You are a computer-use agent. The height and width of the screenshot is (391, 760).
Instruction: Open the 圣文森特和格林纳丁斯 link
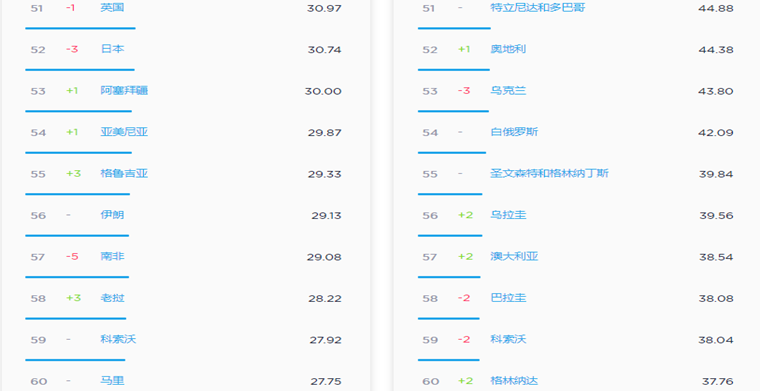click(x=549, y=173)
